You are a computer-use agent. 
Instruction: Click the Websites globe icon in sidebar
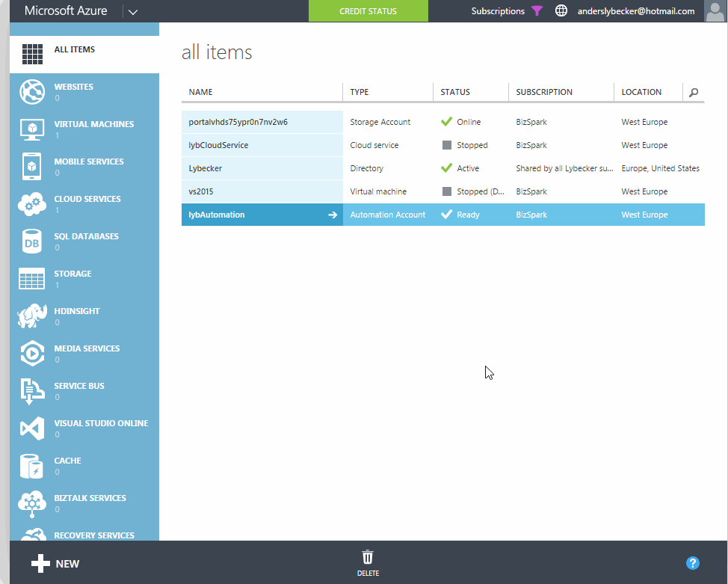[x=32, y=92]
